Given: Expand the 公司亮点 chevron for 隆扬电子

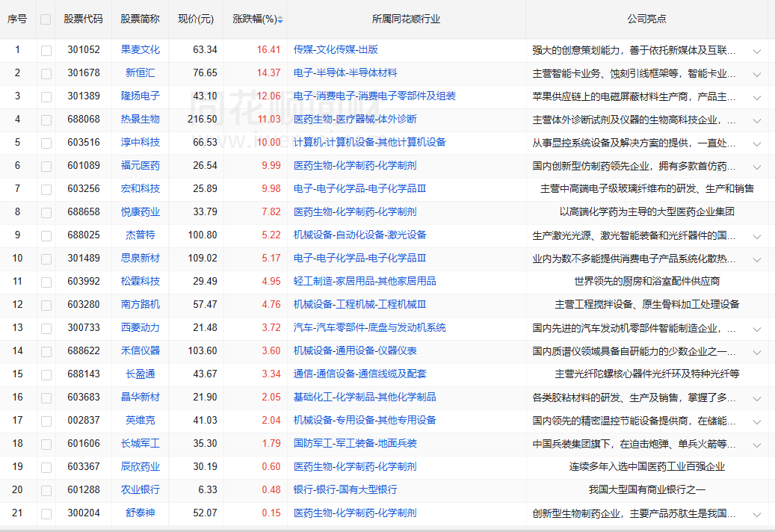Looking at the screenshot, I should (757, 98).
